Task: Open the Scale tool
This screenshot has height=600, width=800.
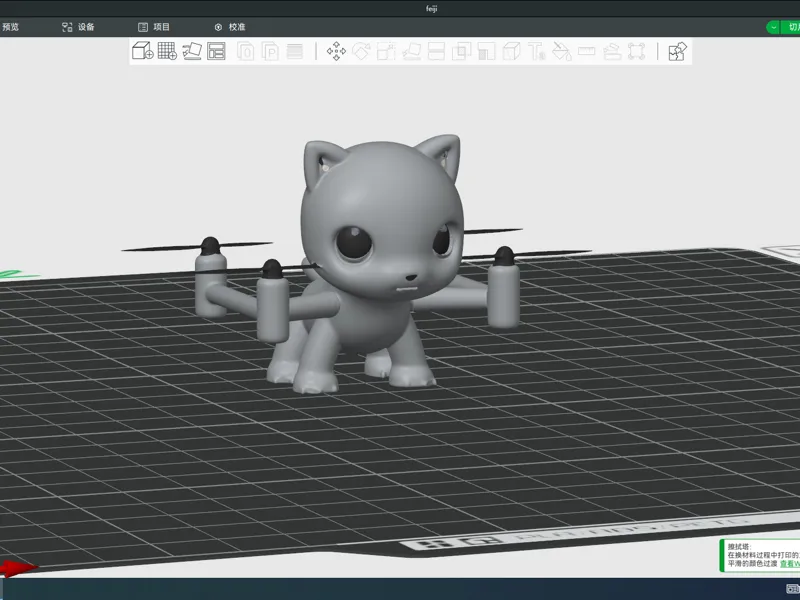Action: (386, 51)
